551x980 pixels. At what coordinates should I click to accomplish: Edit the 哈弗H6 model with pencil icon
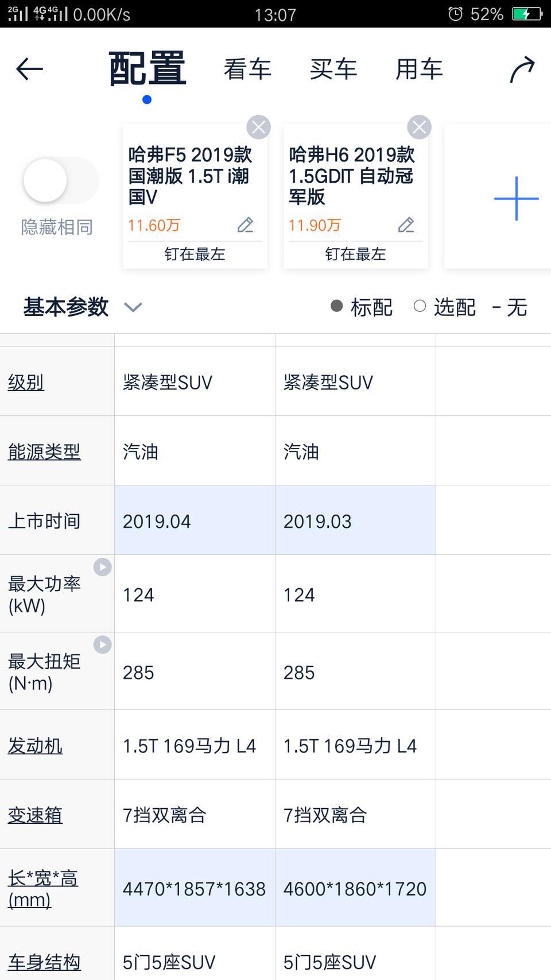pyautogui.click(x=406, y=225)
